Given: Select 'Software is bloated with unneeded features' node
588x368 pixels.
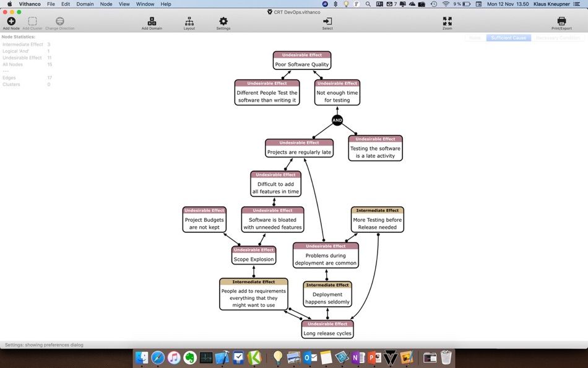Looking at the screenshot, I should [x=272, y=220].
